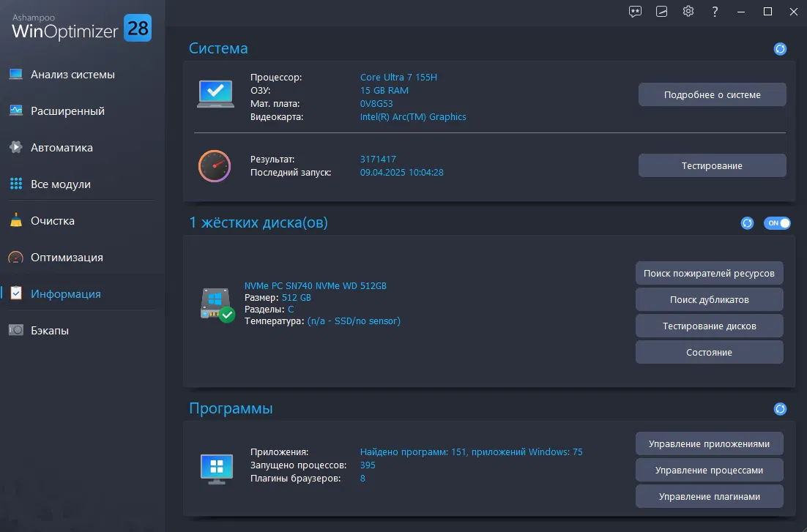Click the Автоматика gear-play icon

[x=16, y=147]
